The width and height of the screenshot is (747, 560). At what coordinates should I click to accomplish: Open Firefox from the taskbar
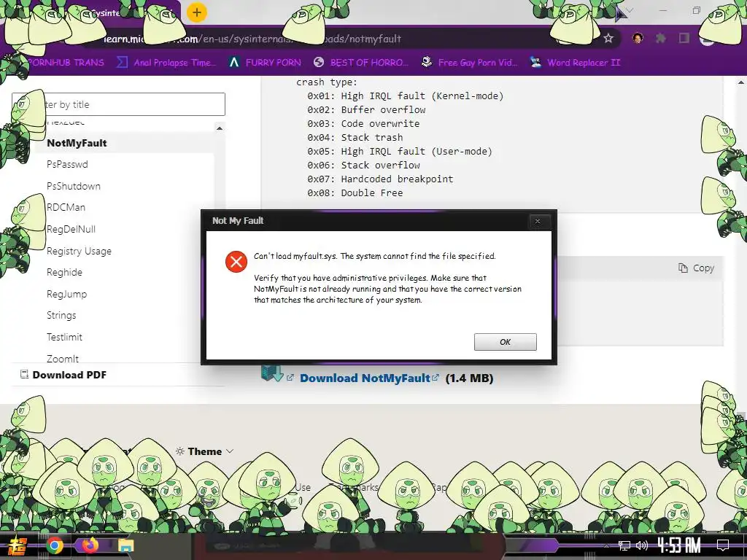tap(90, 545)
